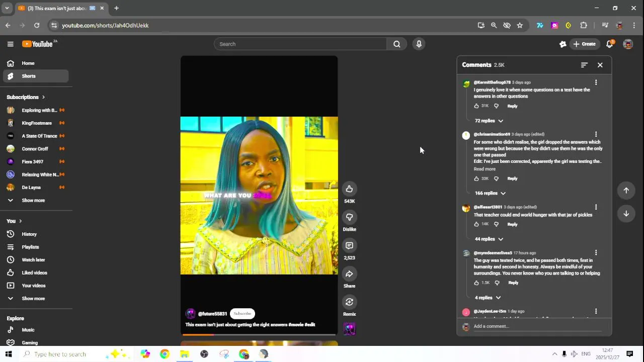Go to the previous short with up arrow

(626, 190)
